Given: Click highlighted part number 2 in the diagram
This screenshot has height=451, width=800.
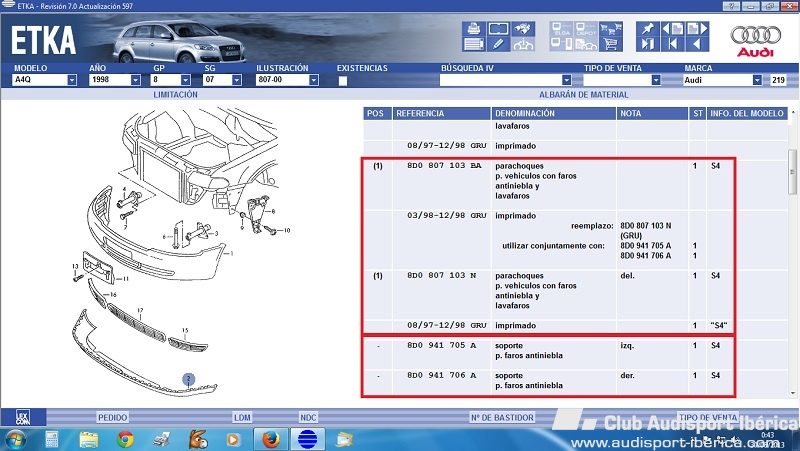Looking at the screenshot, I should (x=189, y=379).
